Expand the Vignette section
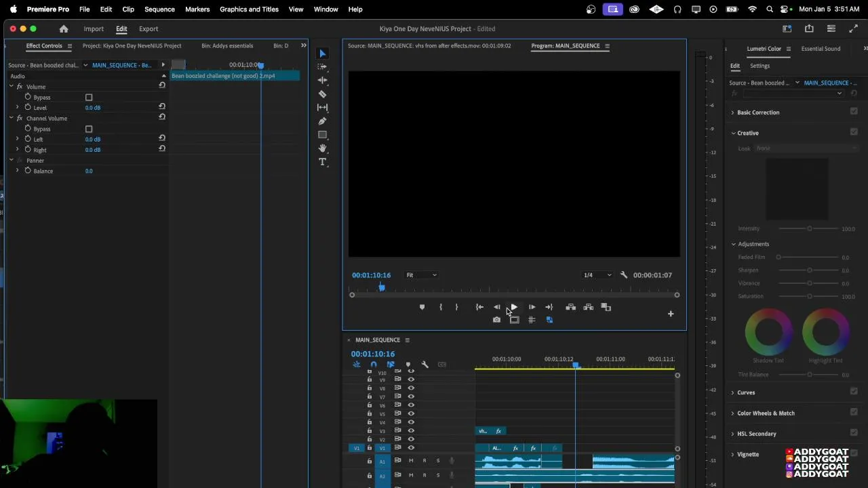This screenshot has height=488, width=868. click(x=733, y=454)
